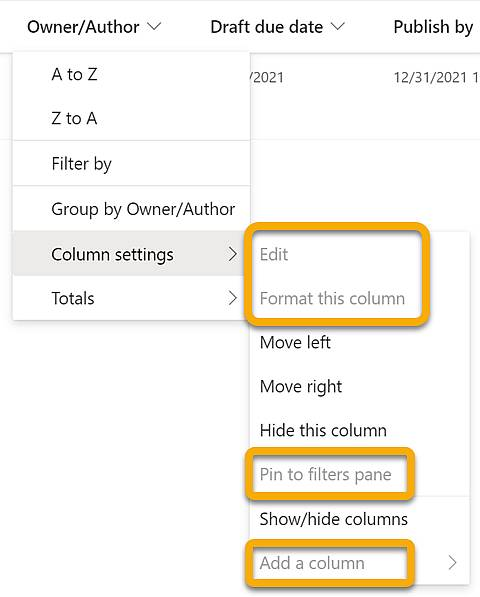480x597 pixels.
Task: Sort the column Z to A
Action: 131,118
